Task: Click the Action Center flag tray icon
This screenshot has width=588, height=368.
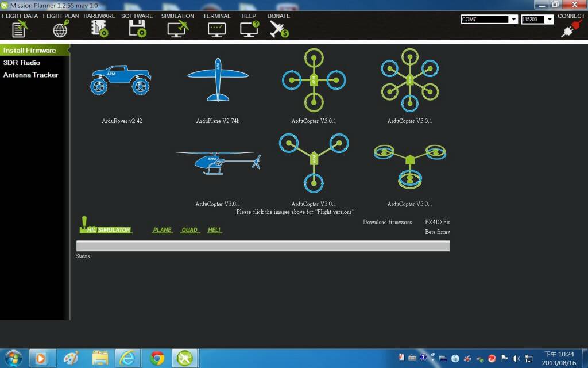Action: click(504, 358)
